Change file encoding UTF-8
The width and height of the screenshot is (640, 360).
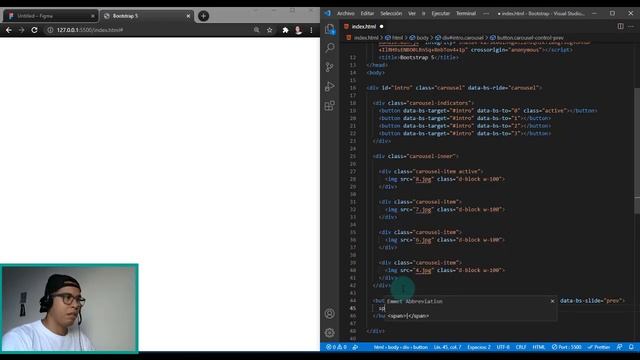(x=503, y=347)
